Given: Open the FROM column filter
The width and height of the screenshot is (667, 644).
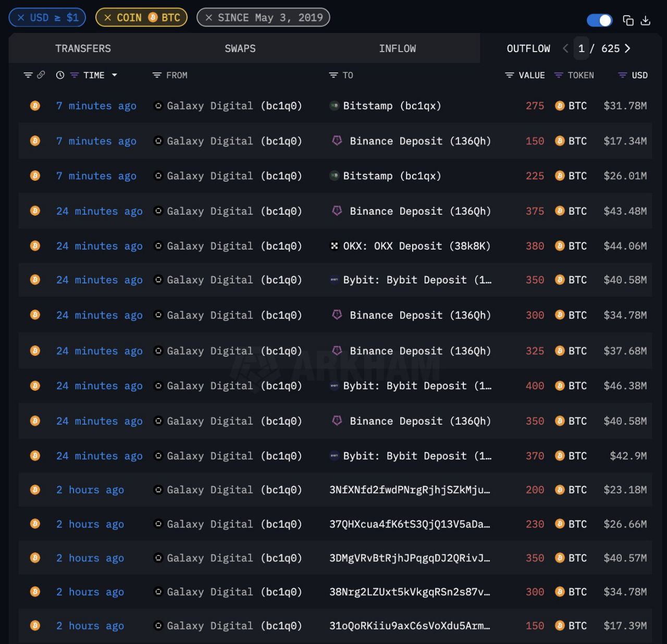Looking at the screenshot, I should pos(156,75).
